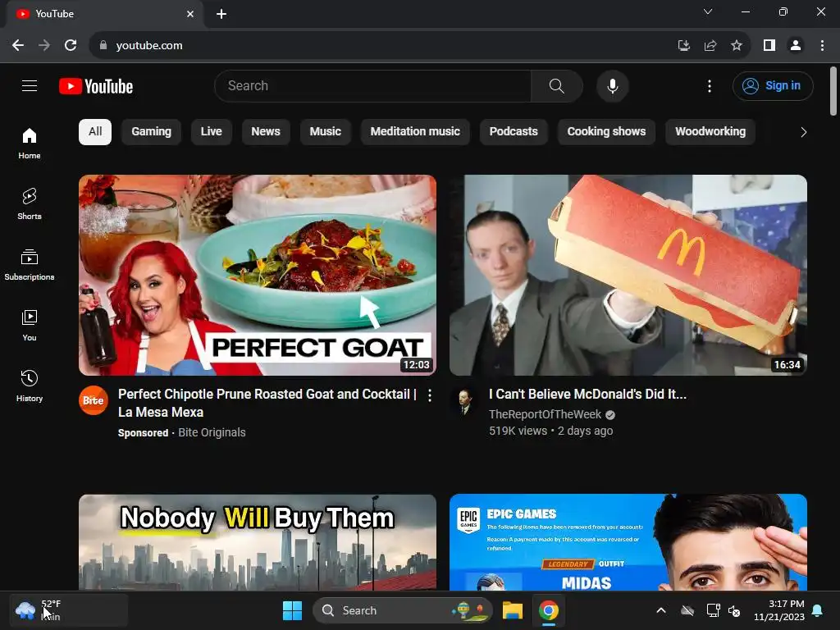840x630 pixels.
Task: Select the All filter chip
Action: (95, 132)
